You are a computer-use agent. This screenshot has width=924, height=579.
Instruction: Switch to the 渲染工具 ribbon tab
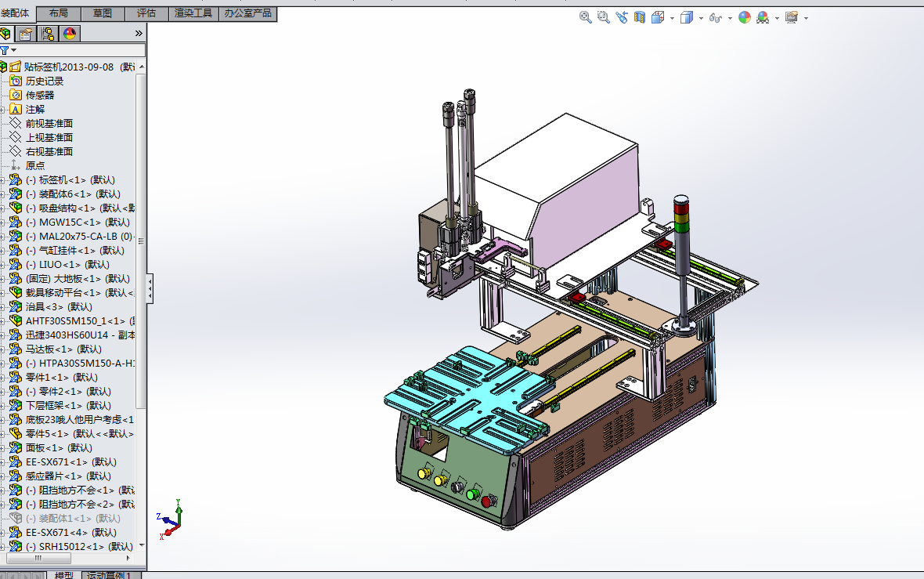coord(193,13)
